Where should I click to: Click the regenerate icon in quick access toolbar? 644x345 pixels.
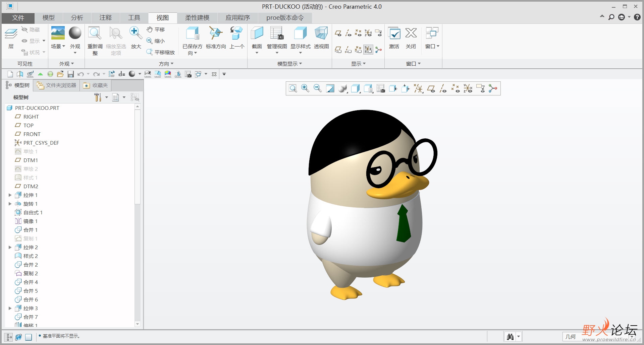[112, 74]
